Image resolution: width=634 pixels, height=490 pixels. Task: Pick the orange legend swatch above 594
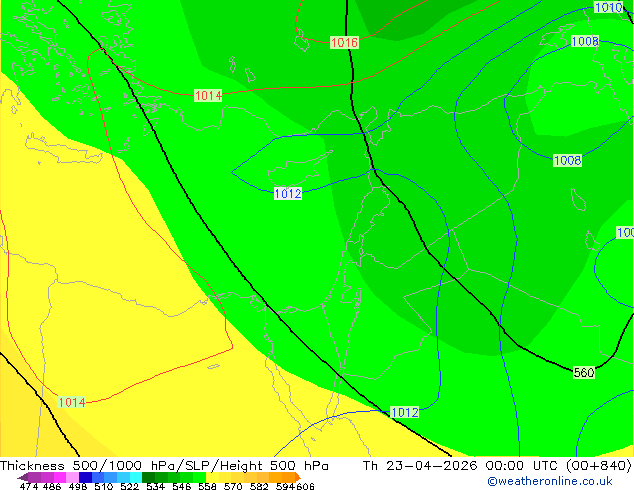288,477
